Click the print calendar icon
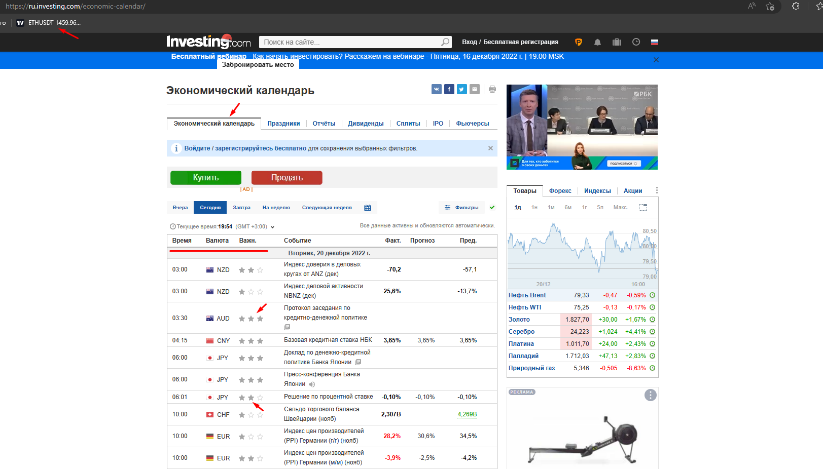 [x=492, y=89]
